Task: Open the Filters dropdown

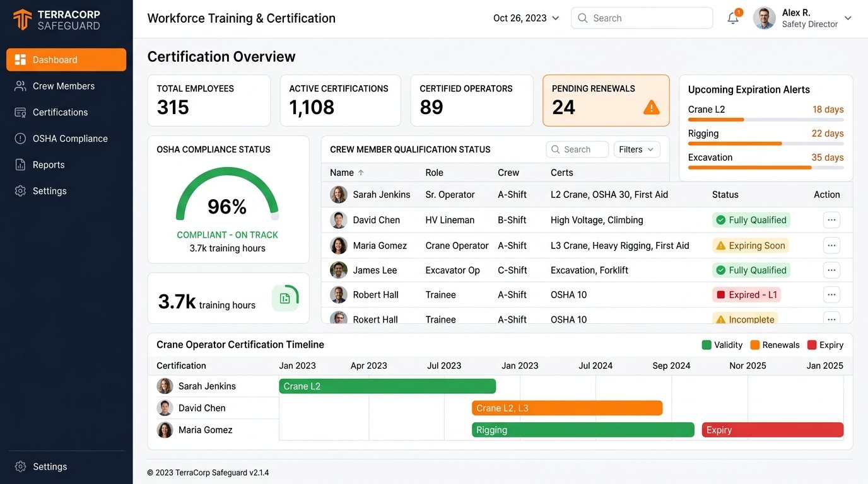Action: 637,149
